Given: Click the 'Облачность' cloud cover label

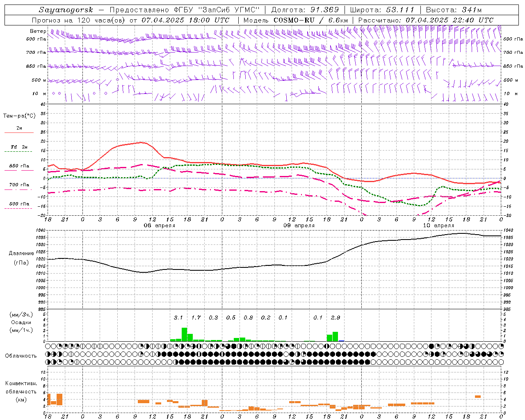Looking at the screenshot, I should pyautogui.click(x=21, y=356).
